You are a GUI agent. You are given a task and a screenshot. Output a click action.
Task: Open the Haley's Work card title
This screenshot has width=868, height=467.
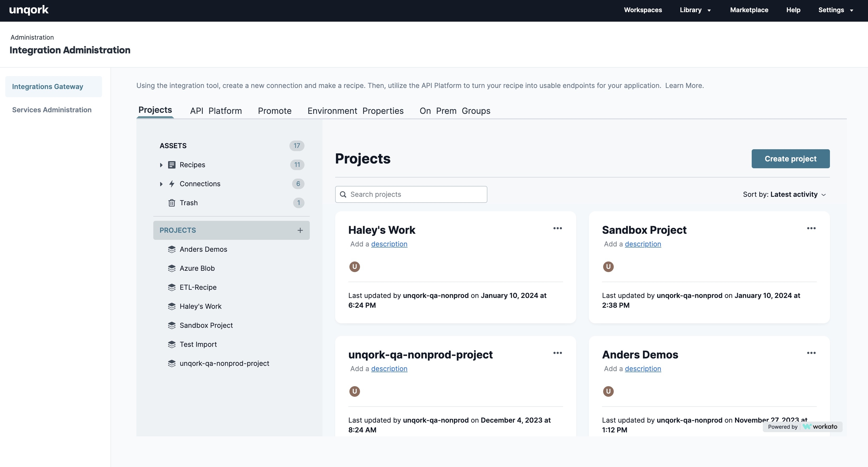coord(382,230)
